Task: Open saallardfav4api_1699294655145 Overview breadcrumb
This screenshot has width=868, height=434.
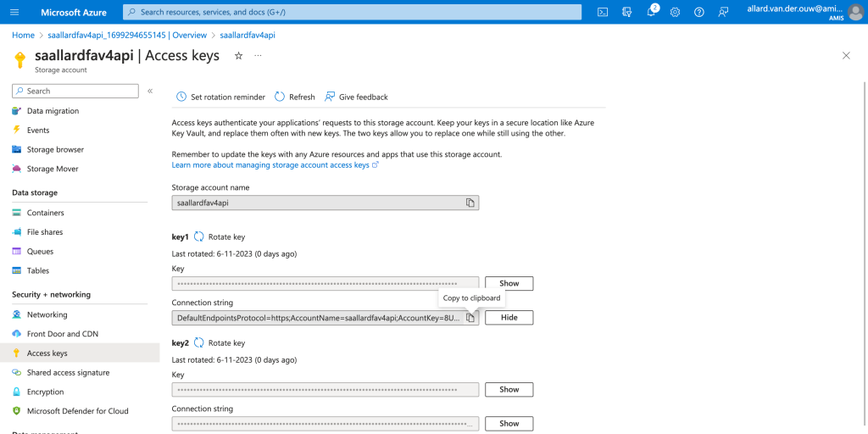Action: click(127, 35)
